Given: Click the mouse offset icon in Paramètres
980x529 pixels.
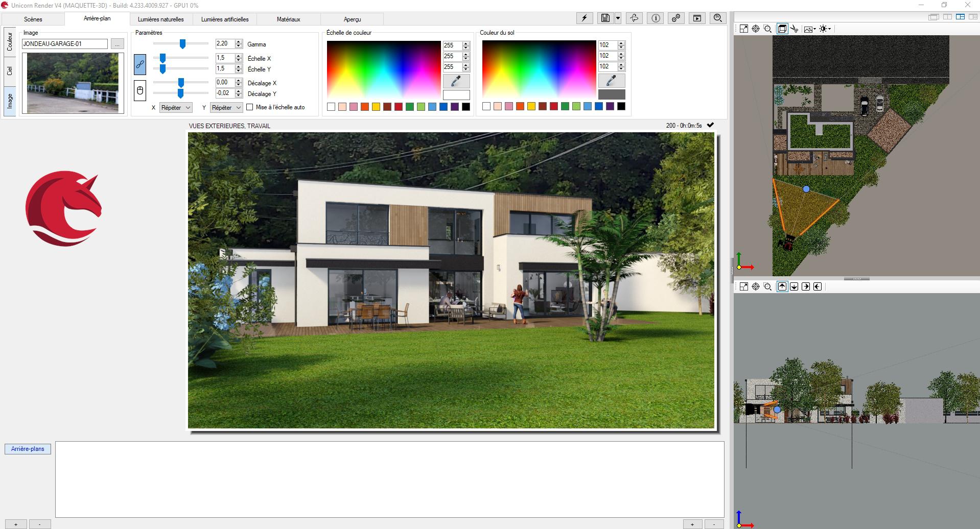Looking at the screenshot, I should pyautogui.click(x=140, y=91).
